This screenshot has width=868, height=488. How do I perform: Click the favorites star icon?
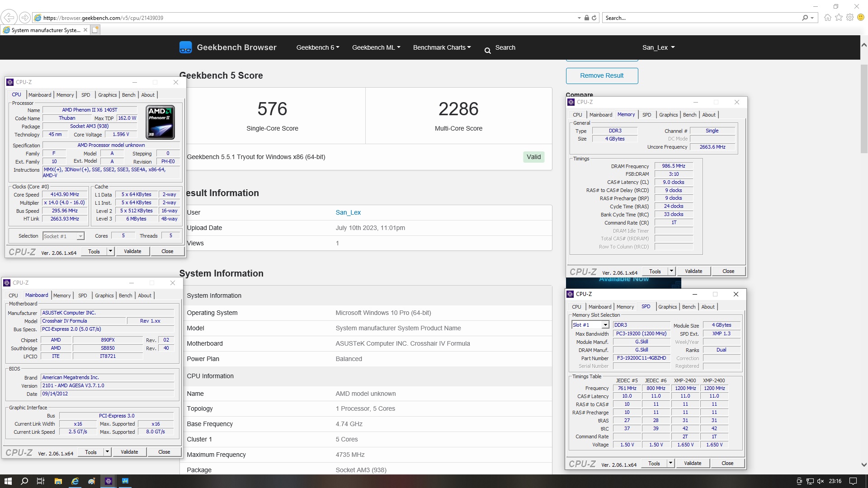coord(839,18)
